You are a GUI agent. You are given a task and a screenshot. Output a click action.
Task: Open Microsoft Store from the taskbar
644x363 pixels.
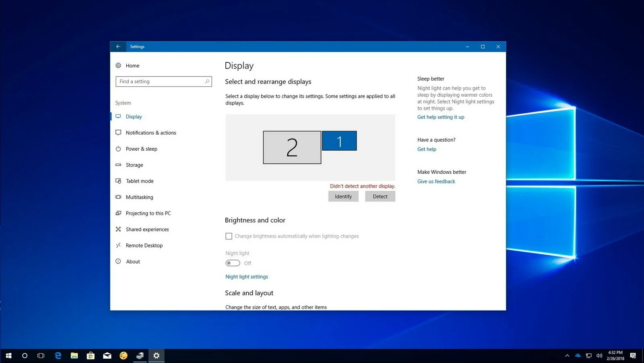tap(91, 356)
